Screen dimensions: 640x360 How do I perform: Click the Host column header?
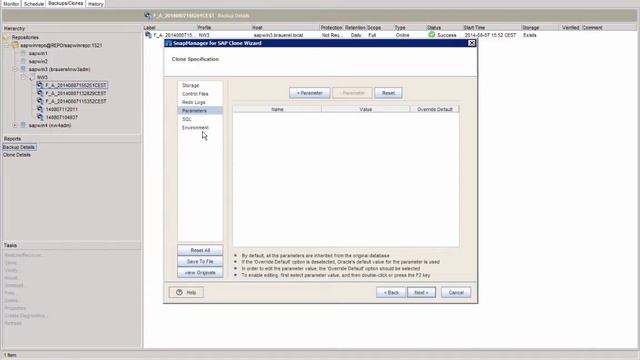pos(285,28)
